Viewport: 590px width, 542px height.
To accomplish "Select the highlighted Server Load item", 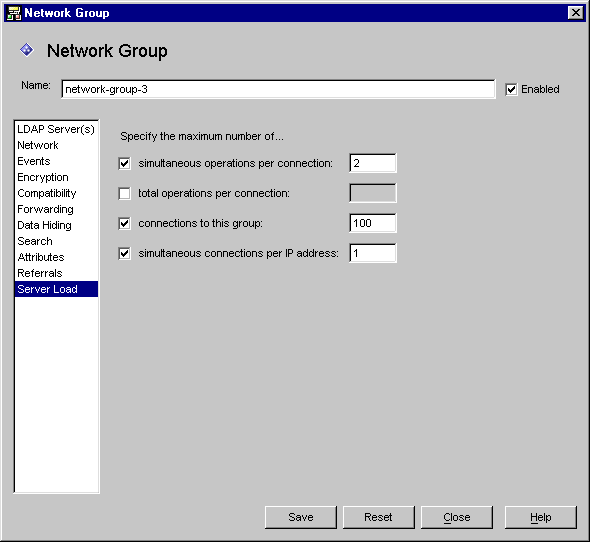I will click(56, 289).
